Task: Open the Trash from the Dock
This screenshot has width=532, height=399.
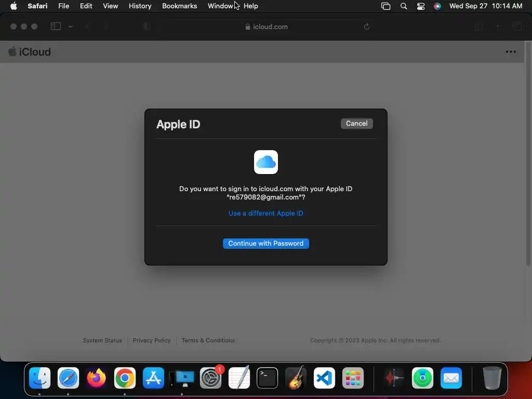Action: (492, 378)
